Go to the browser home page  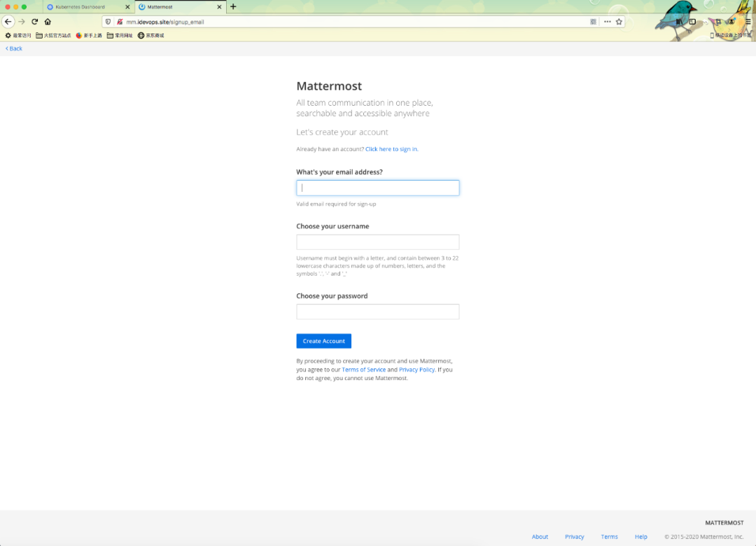(x=48, y=22)
